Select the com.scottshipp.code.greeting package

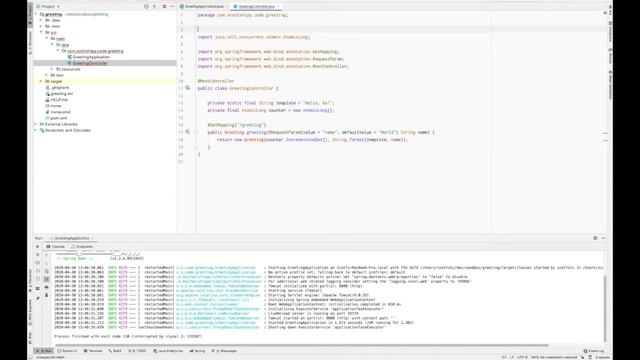(95, 51)
